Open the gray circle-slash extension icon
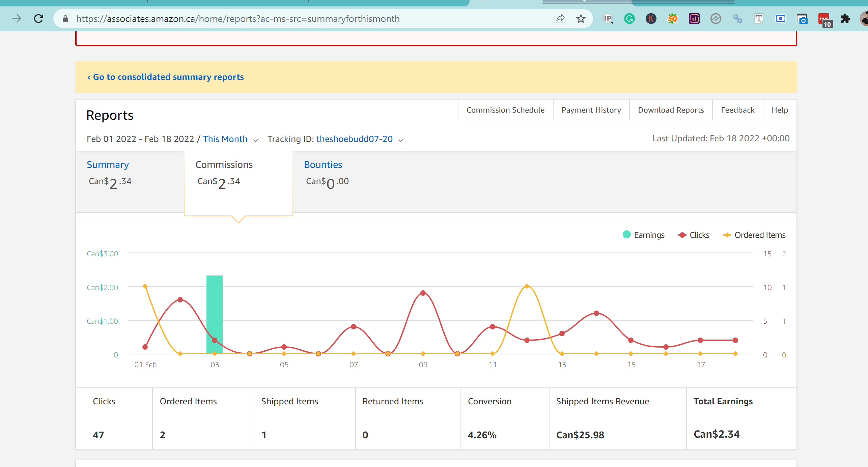 (x=716, y=19)
